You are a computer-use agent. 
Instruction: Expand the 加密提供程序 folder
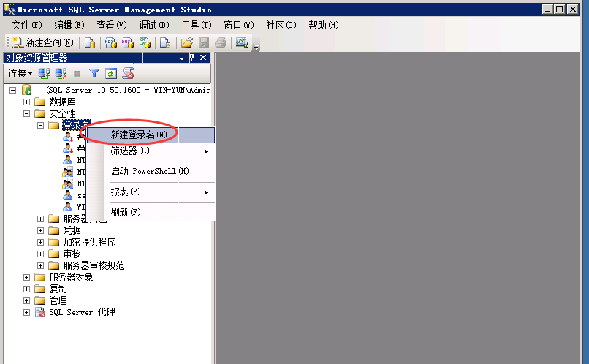pos(41,242)
